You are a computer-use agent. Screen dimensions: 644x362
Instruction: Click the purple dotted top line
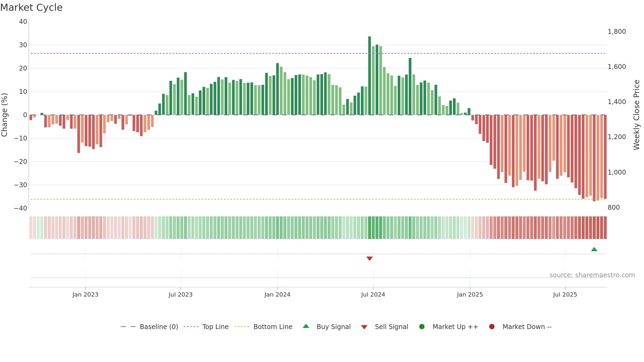pyautogui.click(x=318, y=53)
